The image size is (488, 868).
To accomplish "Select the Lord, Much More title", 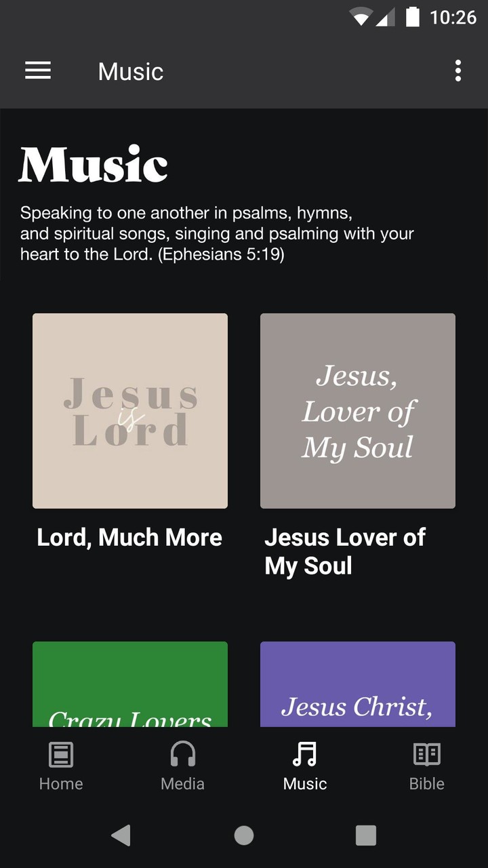I will [129, 538].
